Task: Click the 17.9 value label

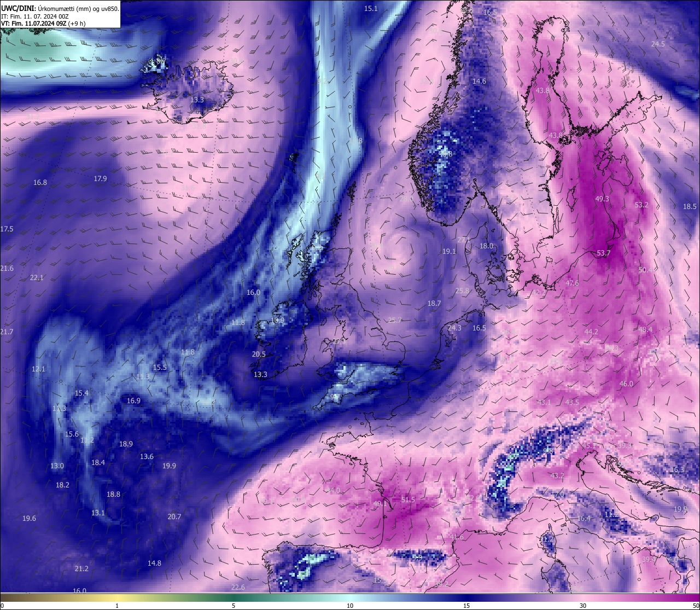Action: pos(100,178)
